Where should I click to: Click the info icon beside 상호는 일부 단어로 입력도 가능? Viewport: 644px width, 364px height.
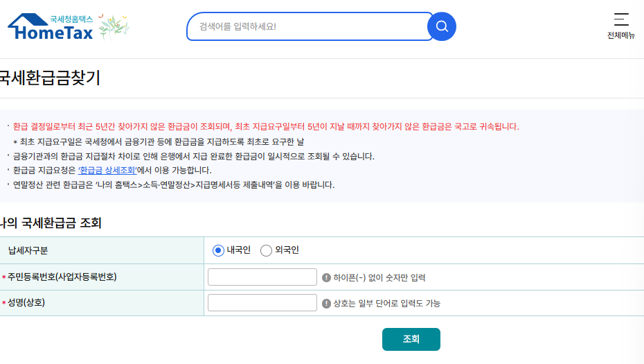[x=326, y=304]
